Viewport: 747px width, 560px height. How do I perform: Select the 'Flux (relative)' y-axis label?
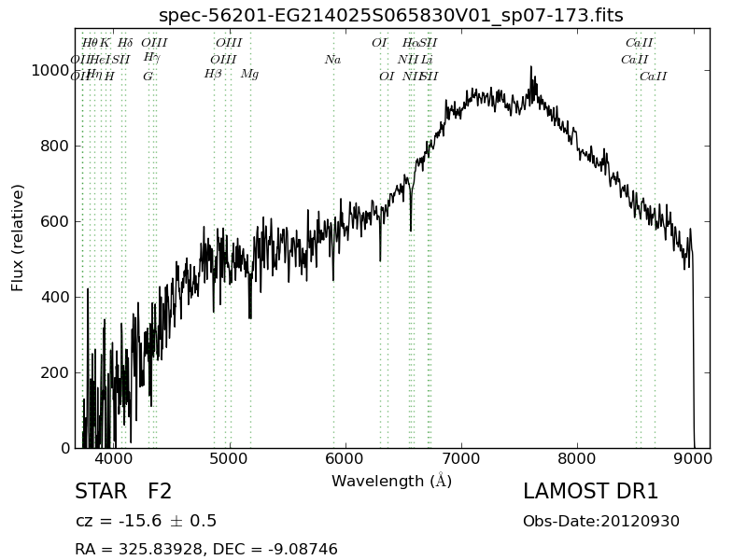pyautogui.click(x=17, y=238)
